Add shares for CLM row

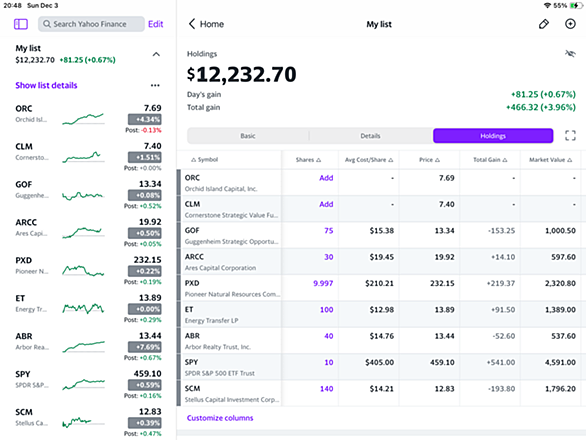click(326, 204)
